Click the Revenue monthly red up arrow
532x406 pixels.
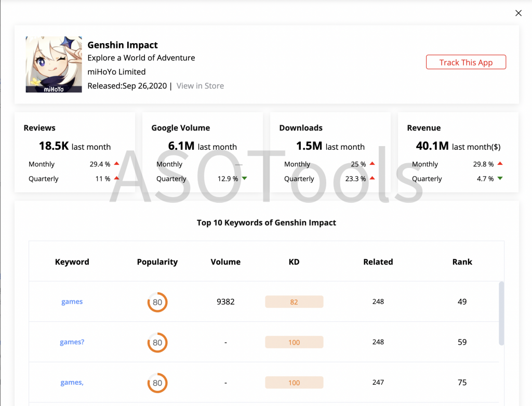coord(500,164)
